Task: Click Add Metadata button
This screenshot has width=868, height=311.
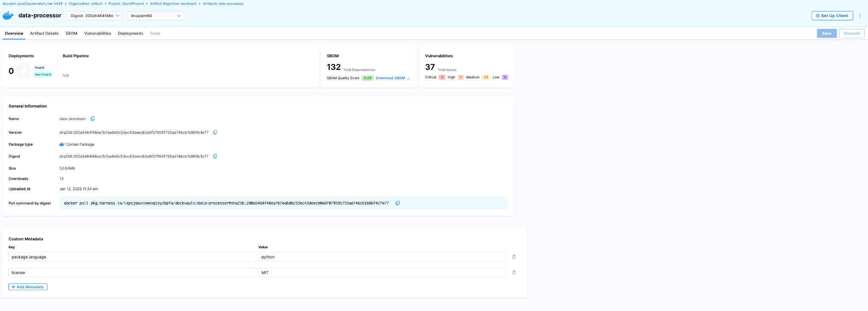Action: point(28,287)
